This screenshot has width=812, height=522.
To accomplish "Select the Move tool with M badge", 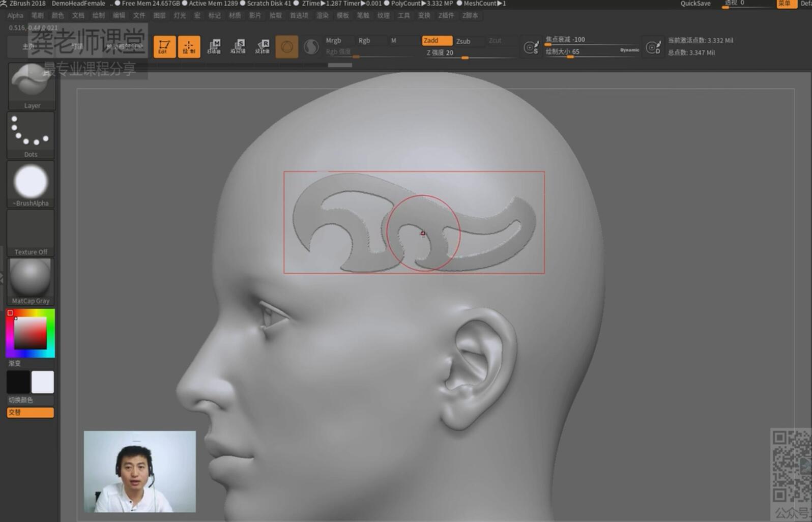I will (x=214, y=47).
